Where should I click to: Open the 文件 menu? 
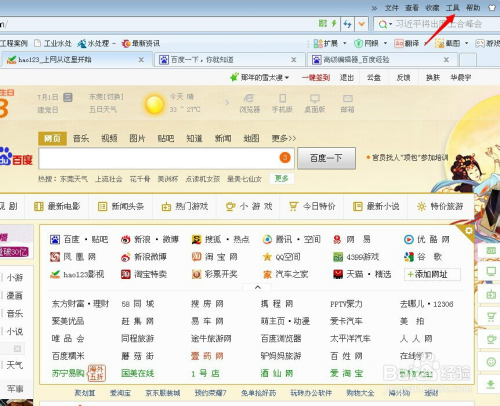point(392,8)
